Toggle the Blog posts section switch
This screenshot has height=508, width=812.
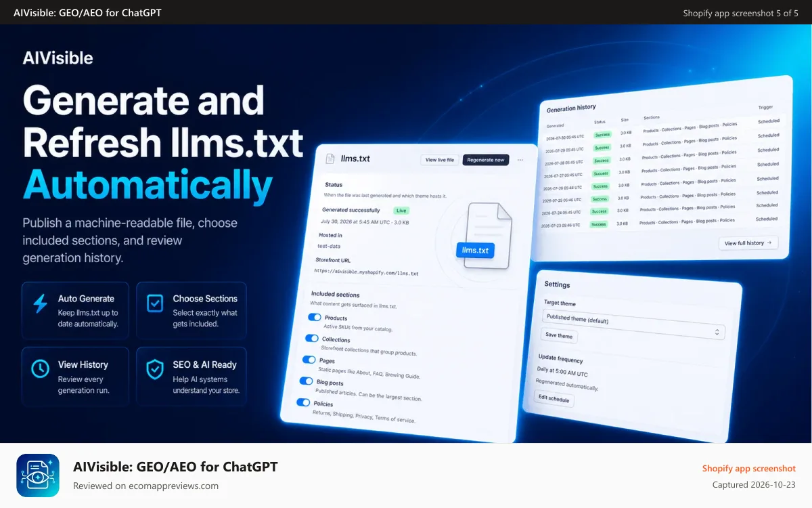click(x=305, y=381)
